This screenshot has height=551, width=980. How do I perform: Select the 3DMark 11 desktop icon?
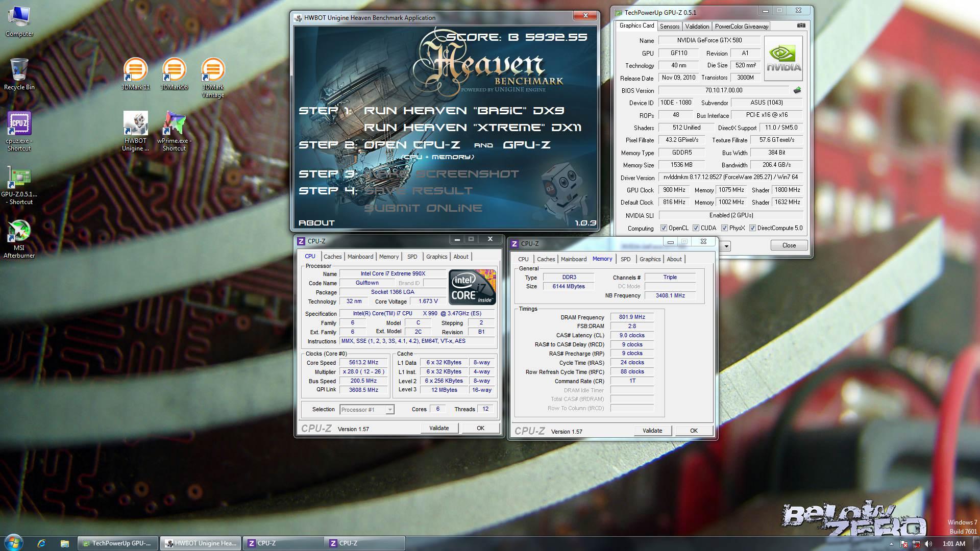point(135,74)
